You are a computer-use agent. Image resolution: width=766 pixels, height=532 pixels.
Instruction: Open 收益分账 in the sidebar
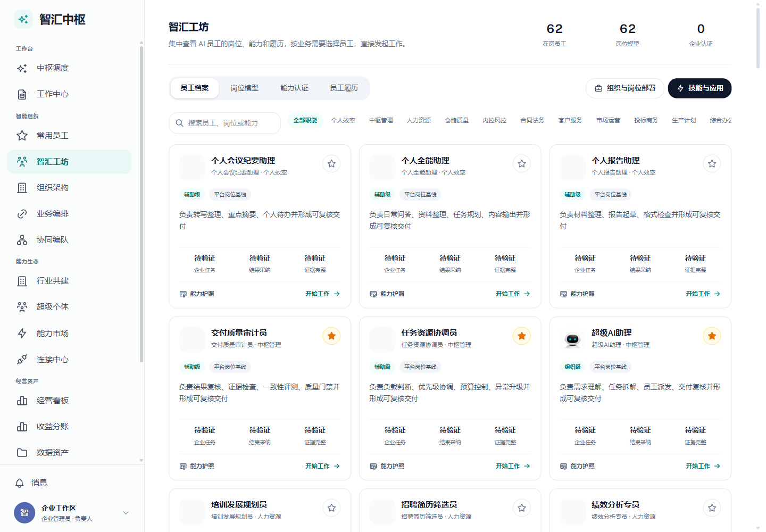tap(69, 427)
